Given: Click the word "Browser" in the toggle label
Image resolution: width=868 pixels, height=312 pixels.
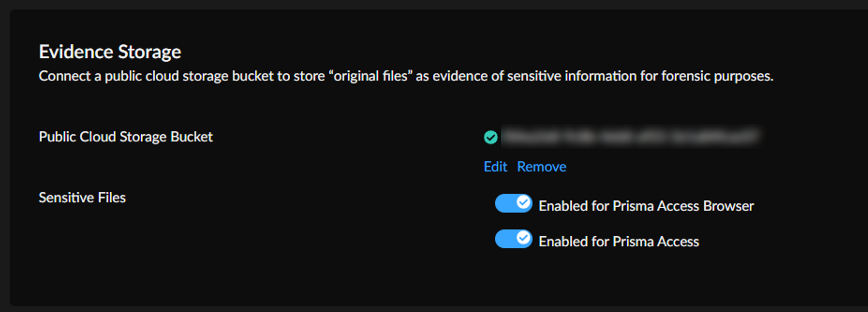Looking at the screenshot, I should tap(728, 206).
